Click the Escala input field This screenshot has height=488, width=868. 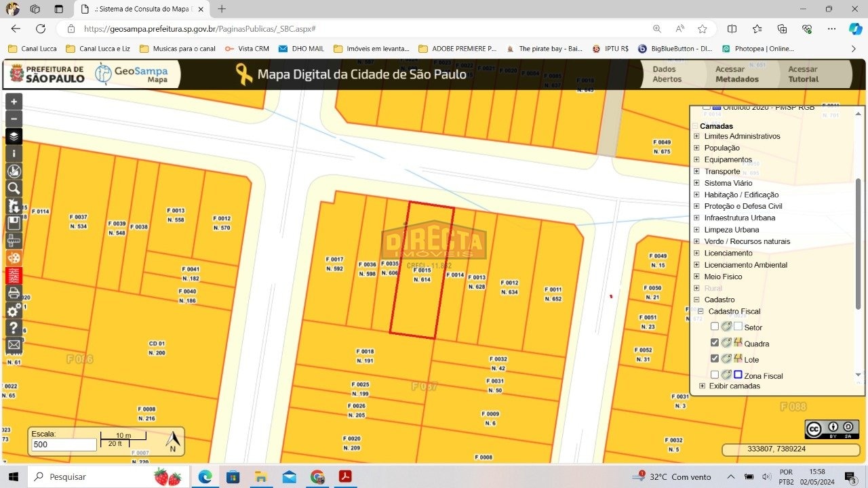tap(64, 445)
